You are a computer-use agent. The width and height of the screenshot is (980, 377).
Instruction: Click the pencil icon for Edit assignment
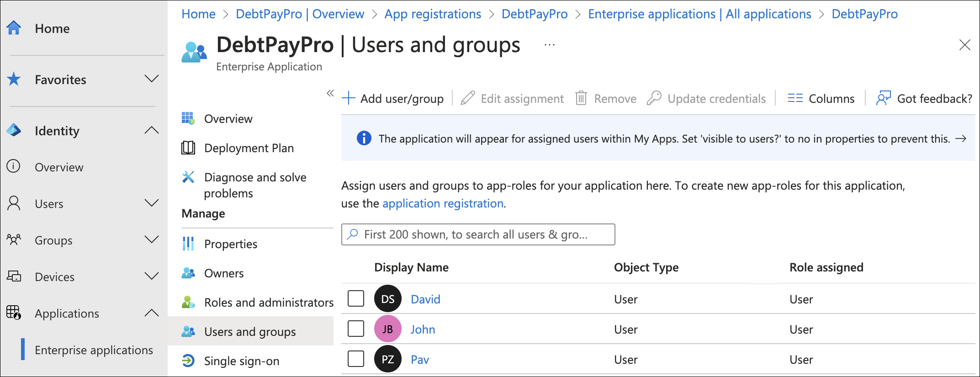(x=467, y=98)
